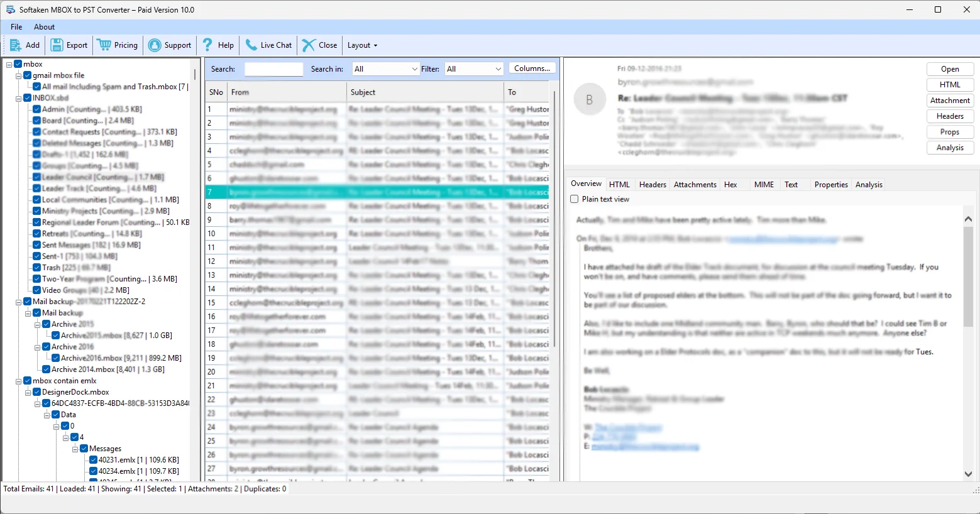Click the email list vertical scrollbar
Viewport: 980px width, 514px height.
[554, 220]
